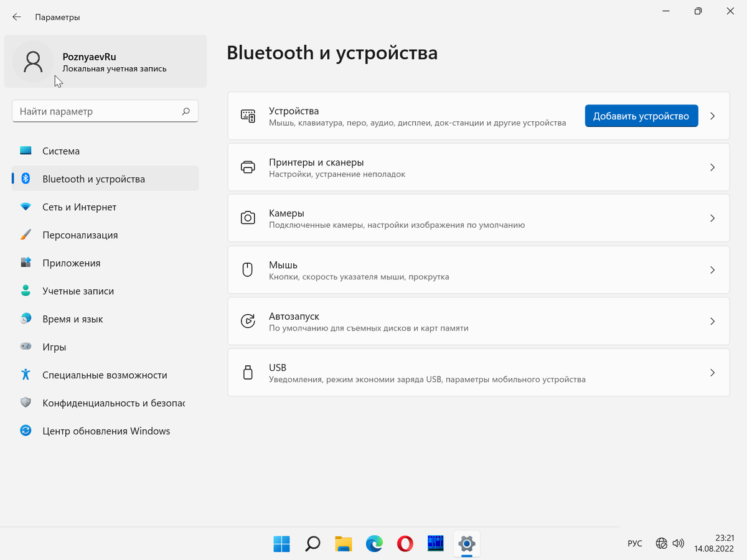
Task: Expand Мышь row chevron
Action: click(x=713, y=269)
